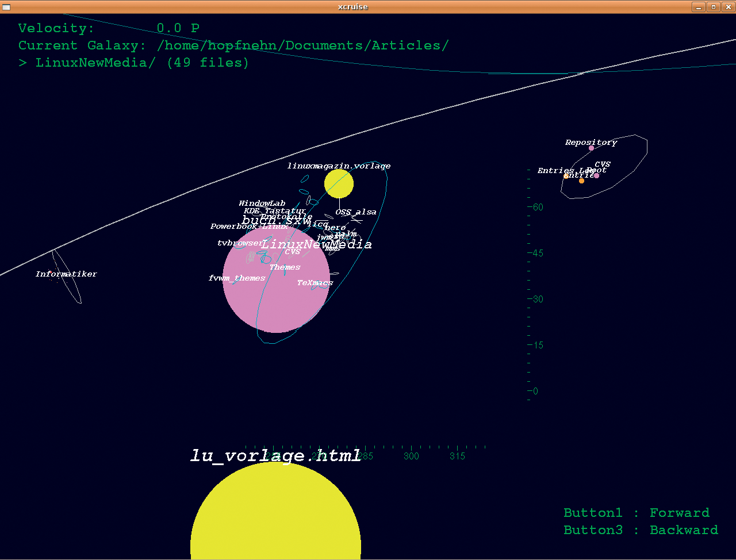This screenshot has width=736, height=560.
Task: Click the orange Entries.Log planet dot
Action: pos(566,176)
